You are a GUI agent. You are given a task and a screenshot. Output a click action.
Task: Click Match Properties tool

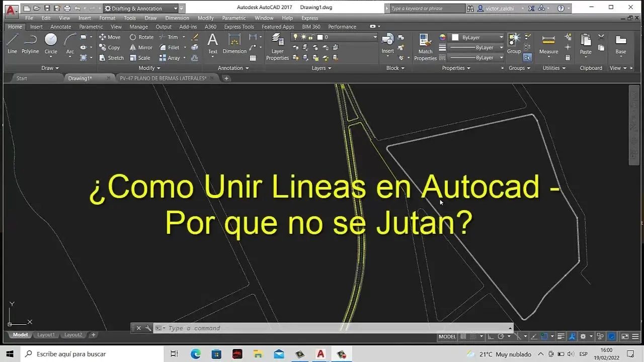click(x=425, y=47)
